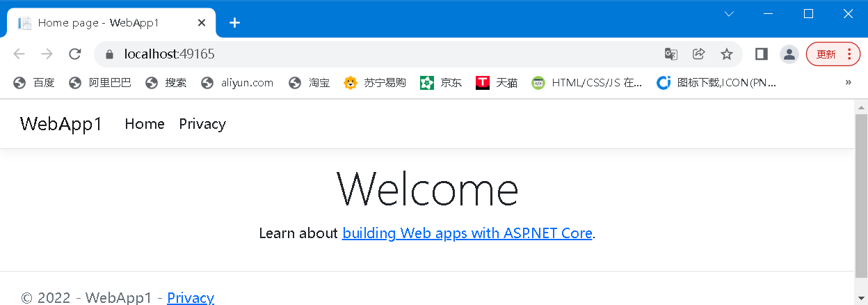Screen dimensions: 868x305
Task: Toggle the browser side panel icon
Action: click(761, 54)
